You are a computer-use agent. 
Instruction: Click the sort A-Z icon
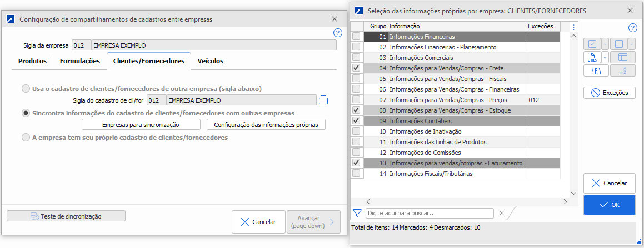click(x=622, y=70)
